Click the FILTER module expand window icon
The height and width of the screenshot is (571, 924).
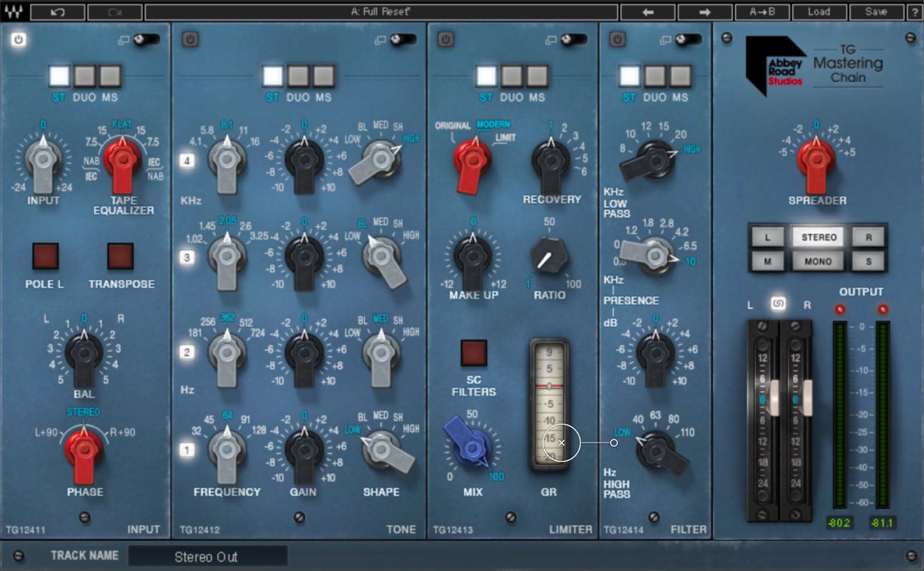click(666, 40)
